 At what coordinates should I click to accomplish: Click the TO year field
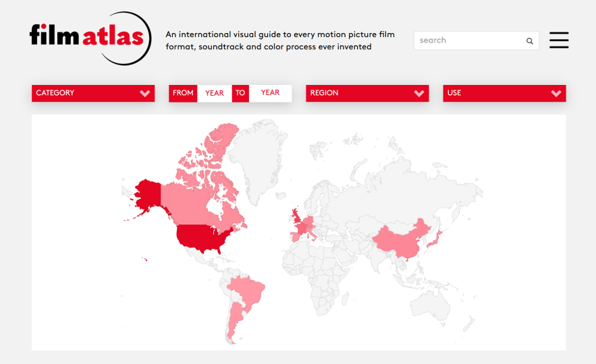pos(270,94)
